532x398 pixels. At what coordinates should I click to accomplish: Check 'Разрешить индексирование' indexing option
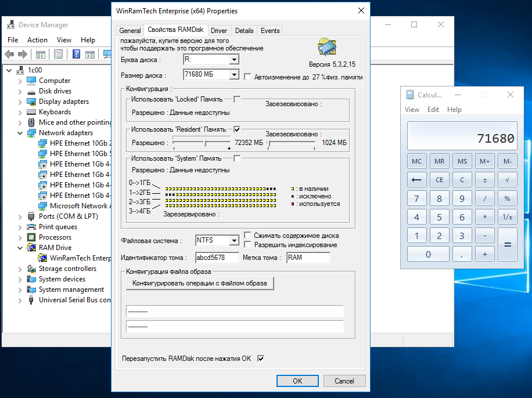[247, 244]
